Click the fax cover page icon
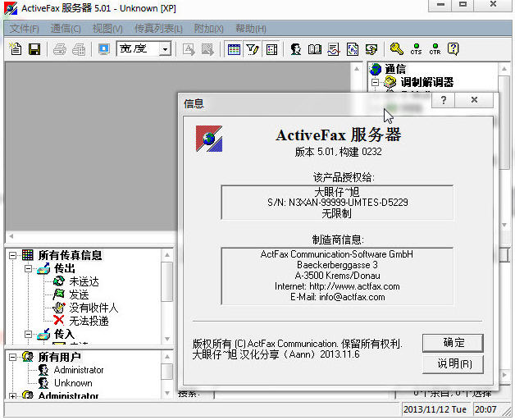 (x=353, y=49)
